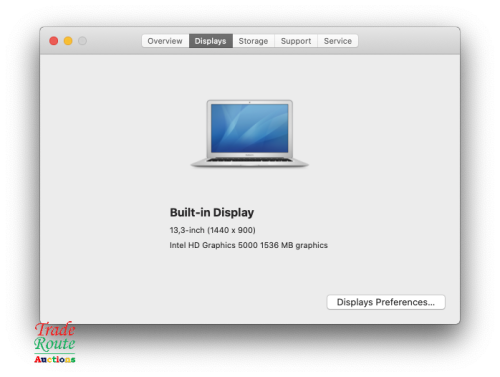Click the Built-in Display heading
Image resolution: width=500 pixels, height=377 pixels.
[x=212, y=212]
